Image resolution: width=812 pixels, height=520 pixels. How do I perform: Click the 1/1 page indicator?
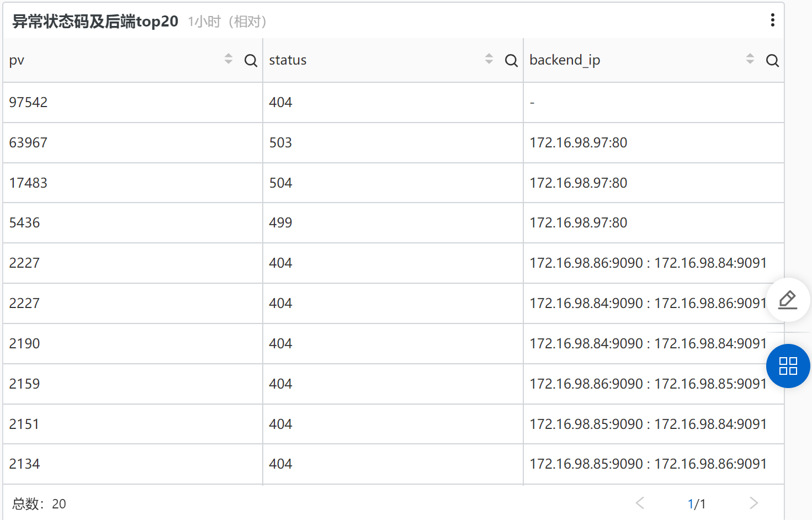(696, 504)
